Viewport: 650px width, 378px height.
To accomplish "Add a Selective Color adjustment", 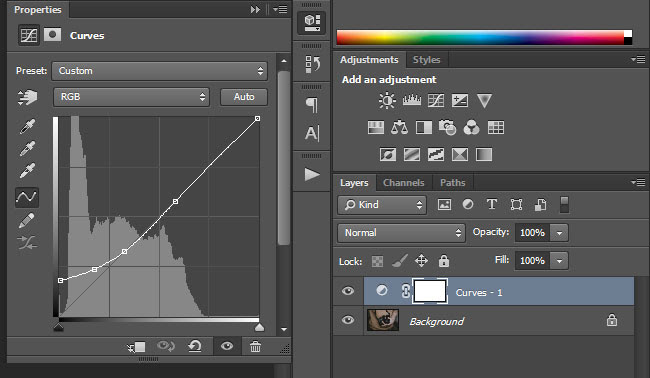I will pyautogui.click(x=460, y=155).
